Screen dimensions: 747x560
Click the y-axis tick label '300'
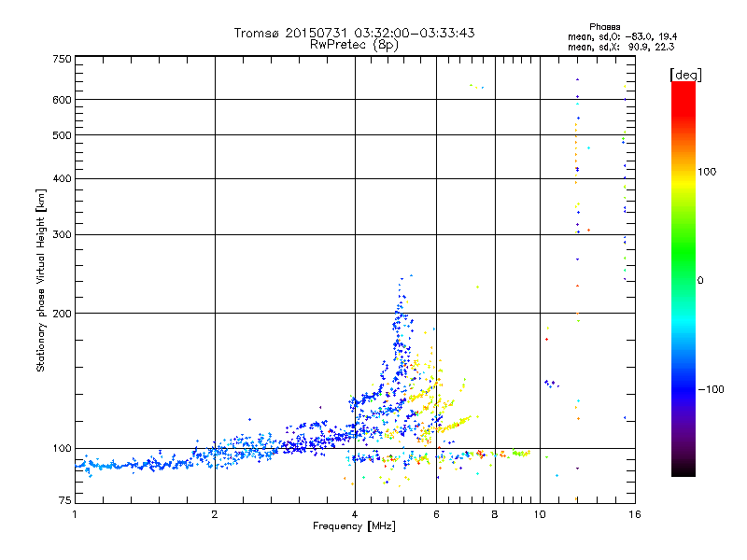(x=62, y=234)
